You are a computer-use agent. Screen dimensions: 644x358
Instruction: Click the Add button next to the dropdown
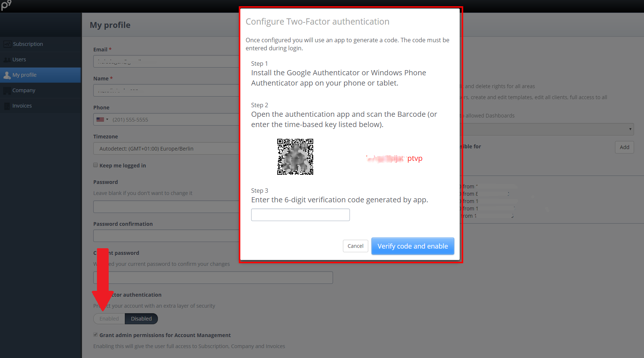click(624, 147)
